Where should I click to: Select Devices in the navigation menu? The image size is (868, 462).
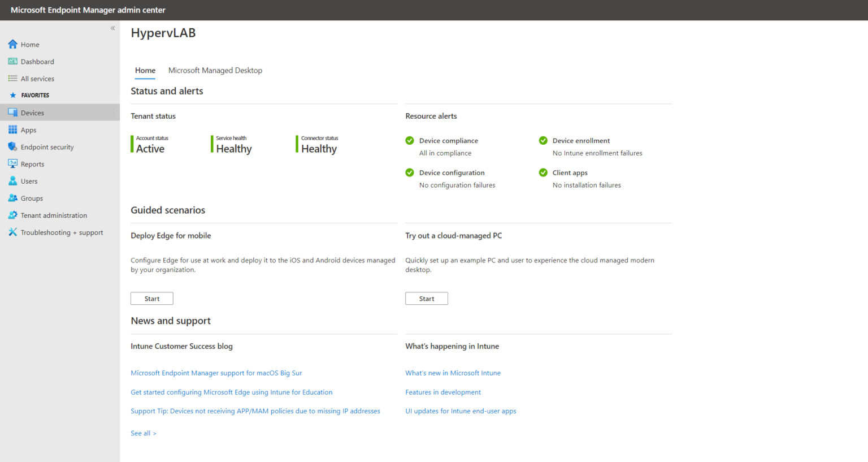coord(32,113)
